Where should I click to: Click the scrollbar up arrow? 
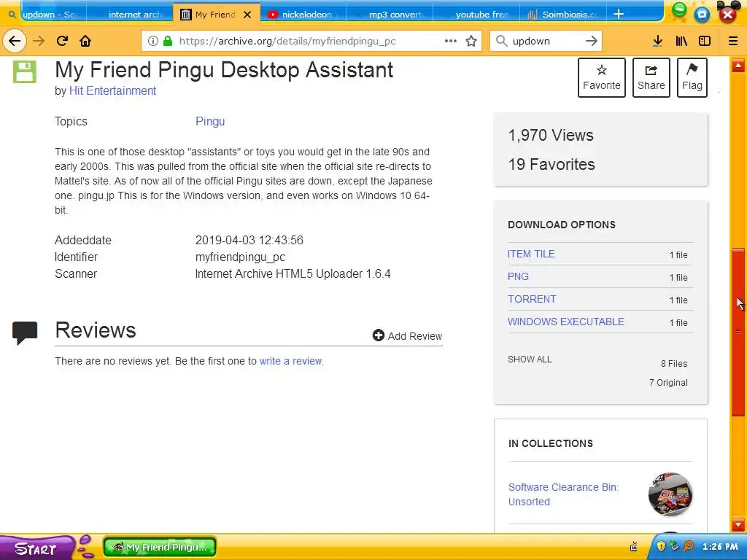[738, 65]
